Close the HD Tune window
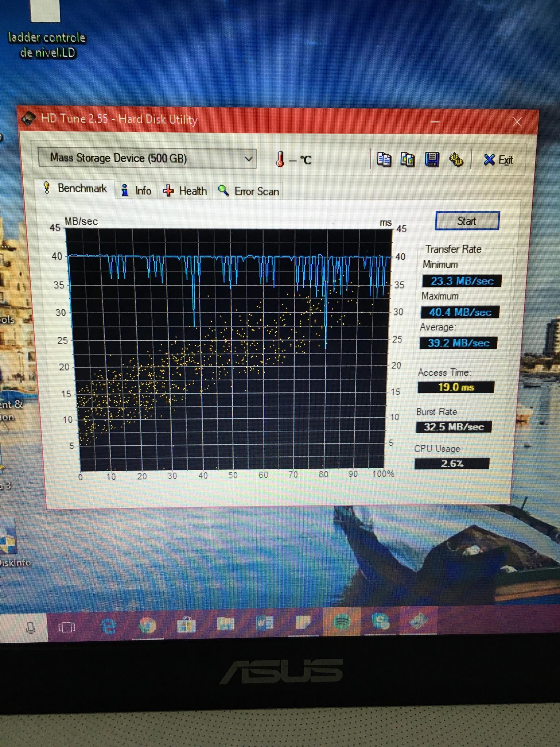Image resolution: width=560 pixels, height=747 pixels. point(517,121)
